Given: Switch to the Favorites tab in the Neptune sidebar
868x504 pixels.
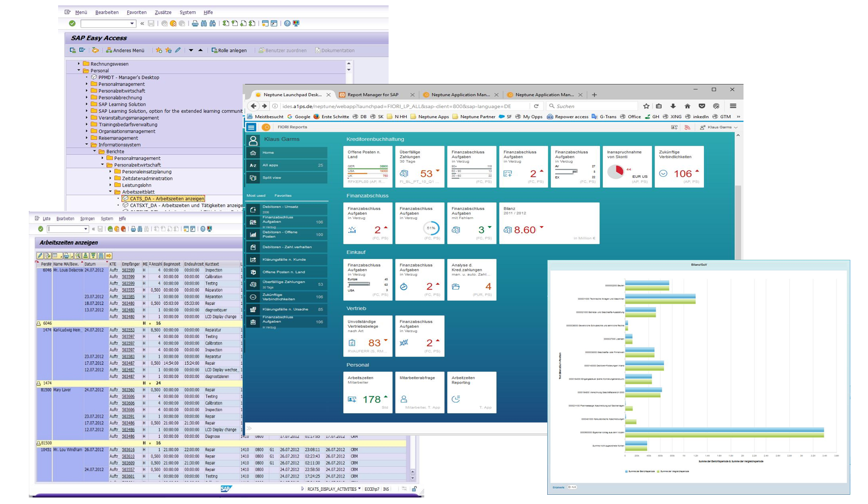Looking at the screenshot, I should pos(283,195).
